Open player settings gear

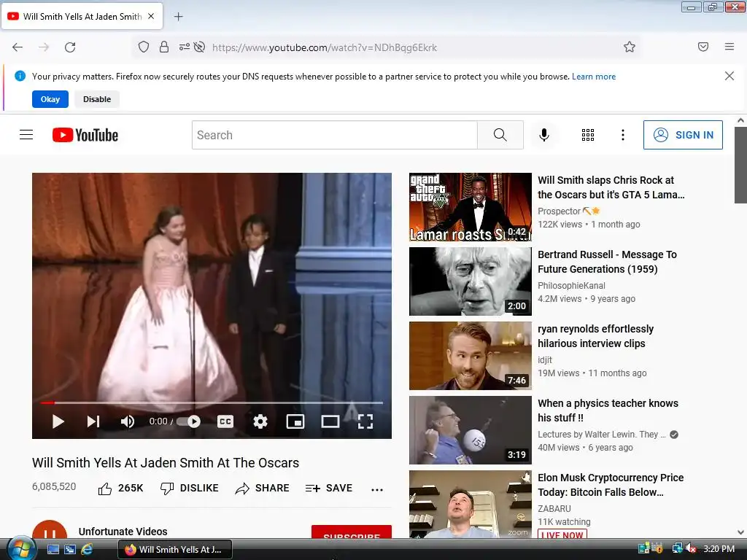[260, 421]
